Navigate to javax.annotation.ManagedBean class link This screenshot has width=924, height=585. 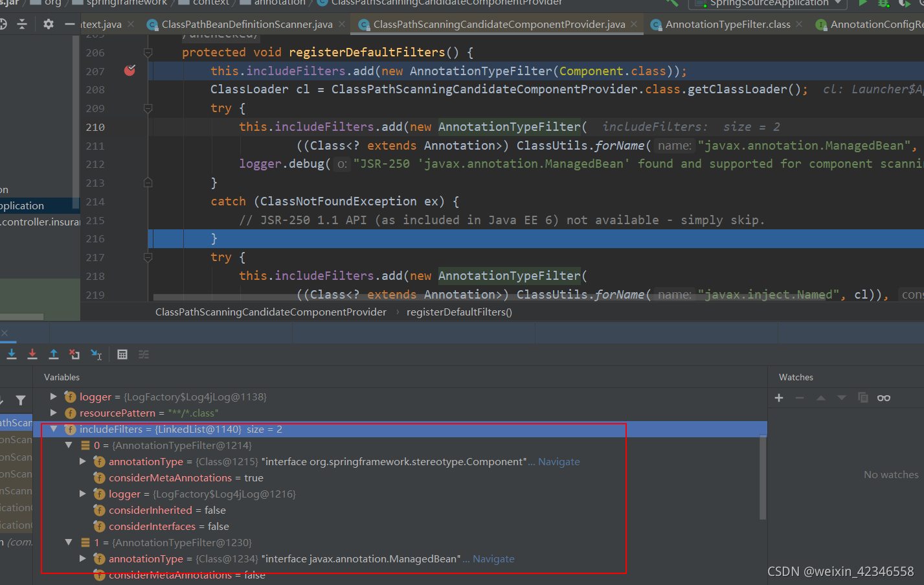point(493,558)
